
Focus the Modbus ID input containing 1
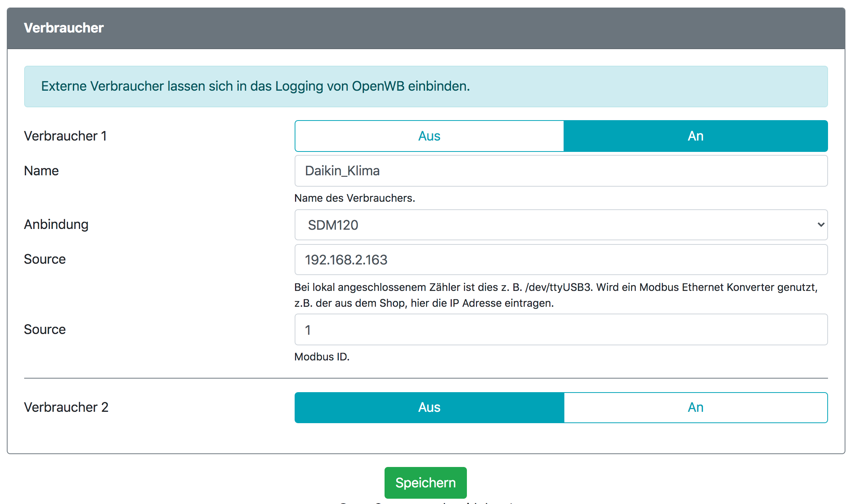pyautogui.click(x=561, y=329)
